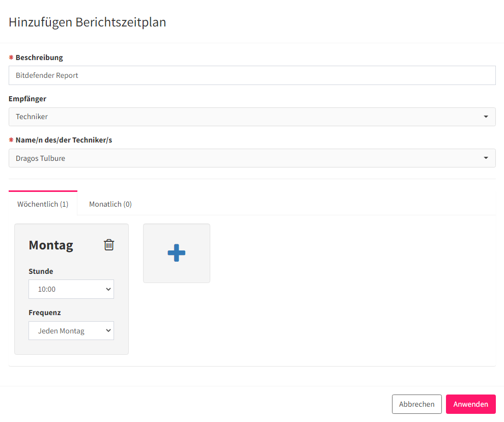Focus the Beschreibung field containing Bitdefender Report

click(252, 75)
